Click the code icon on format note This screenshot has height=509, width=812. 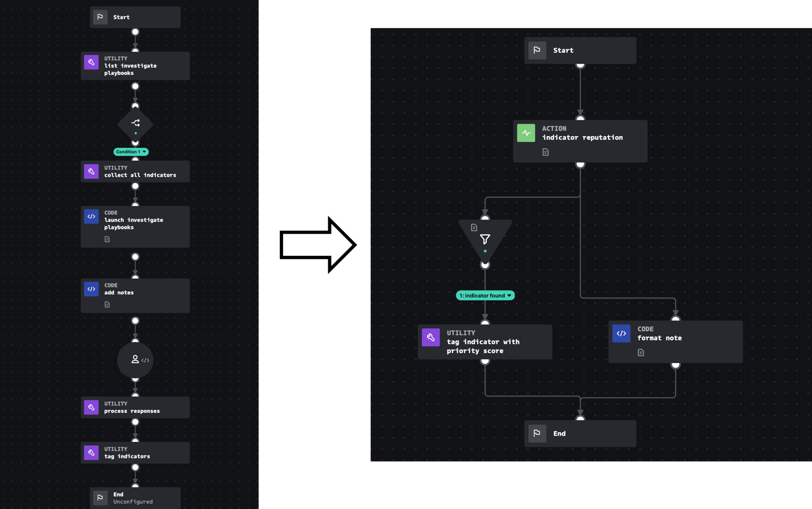(621, 333)
